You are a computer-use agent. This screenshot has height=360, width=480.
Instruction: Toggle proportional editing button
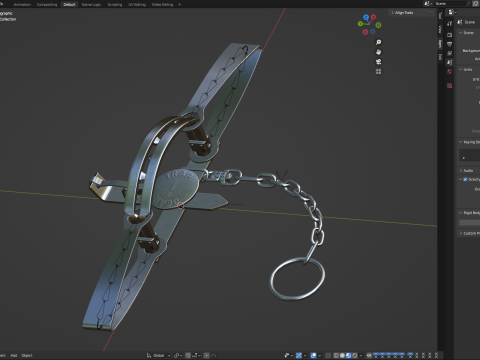[x=207, y=355]
